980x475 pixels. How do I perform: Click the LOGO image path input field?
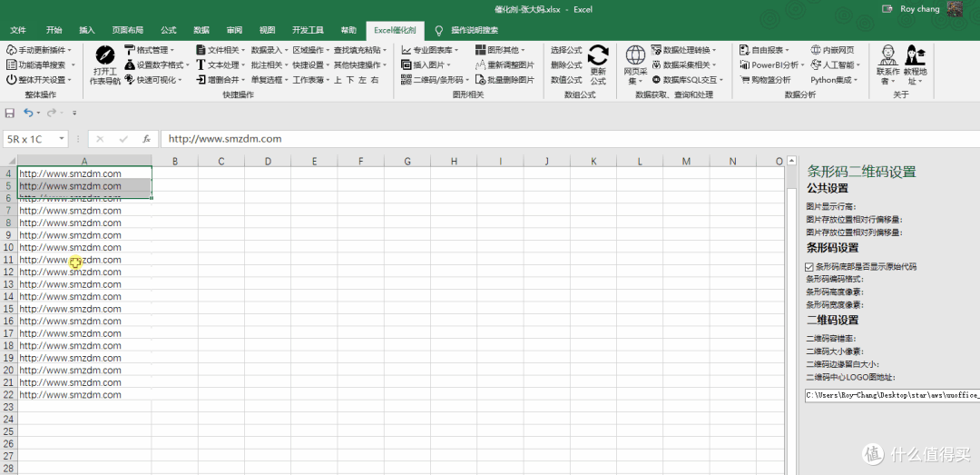coord(891,395)
